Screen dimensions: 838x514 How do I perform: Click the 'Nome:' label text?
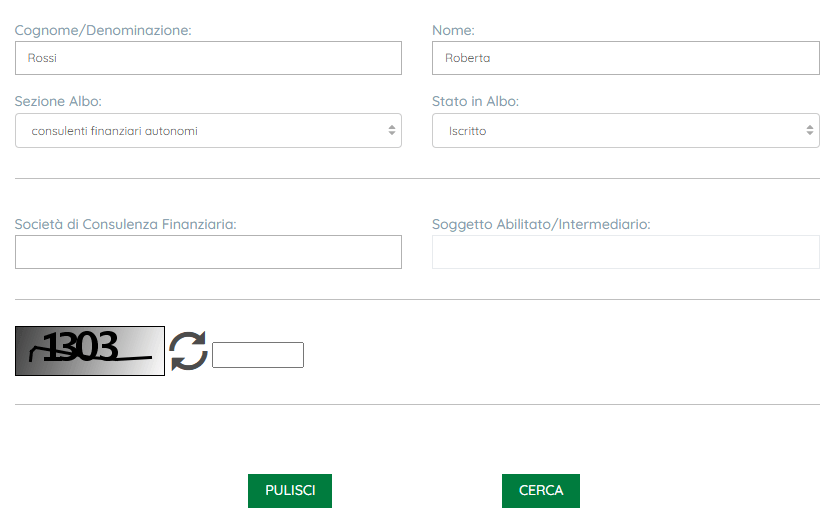(453, 31)
